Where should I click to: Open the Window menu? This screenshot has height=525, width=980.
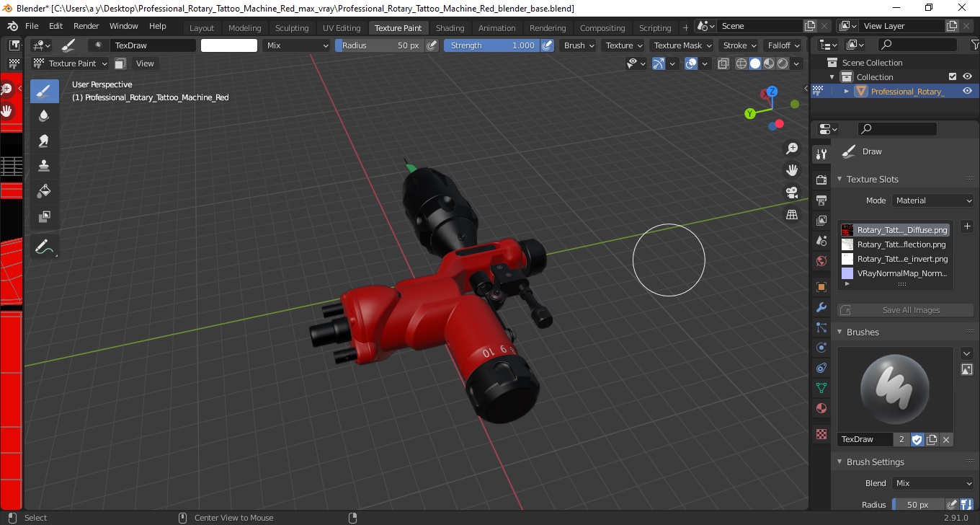pos(124,26)
